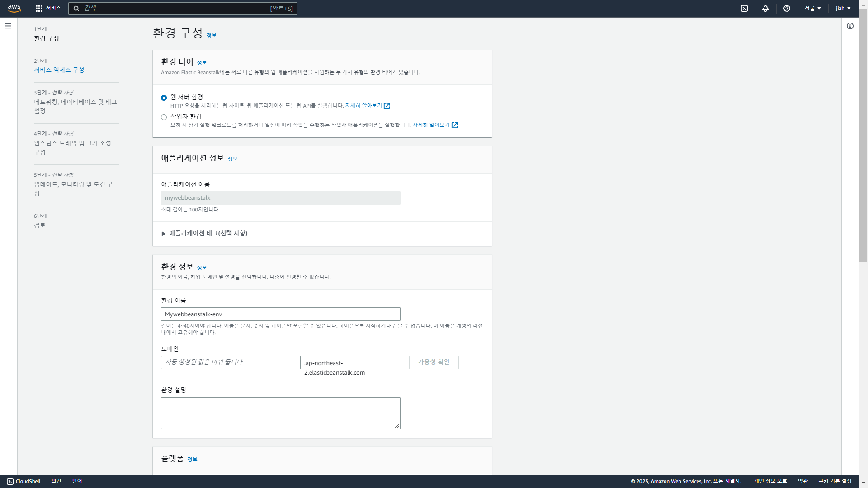Select step 1 환경 구성 in sidebar
Screen dimensions: 868x488
pyautogui.click(x=47, y=38)
